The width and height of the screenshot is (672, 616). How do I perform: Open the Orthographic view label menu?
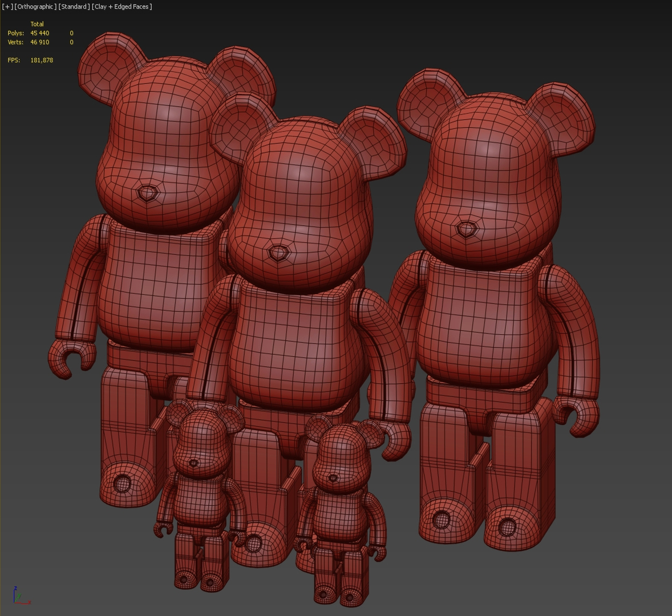click(35, 6)
